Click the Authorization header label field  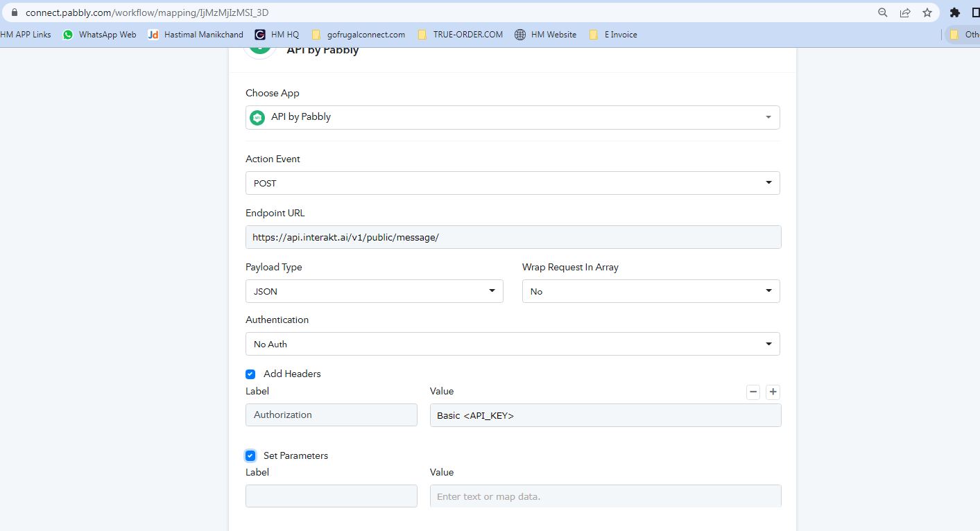click(332, 415)
